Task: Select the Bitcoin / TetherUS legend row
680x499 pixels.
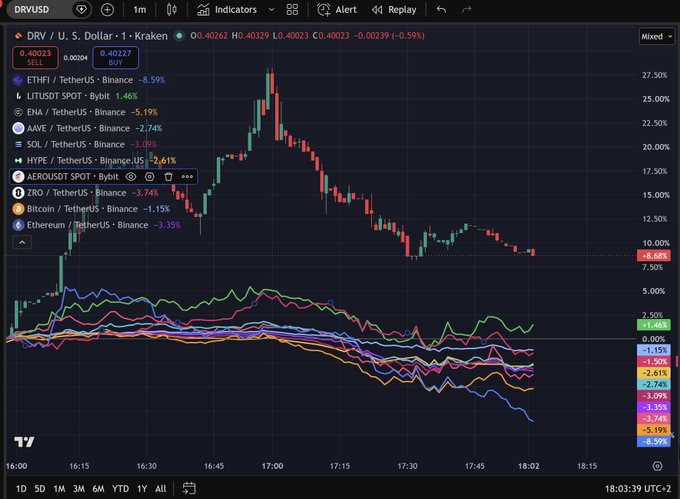Action: (92, 209)
